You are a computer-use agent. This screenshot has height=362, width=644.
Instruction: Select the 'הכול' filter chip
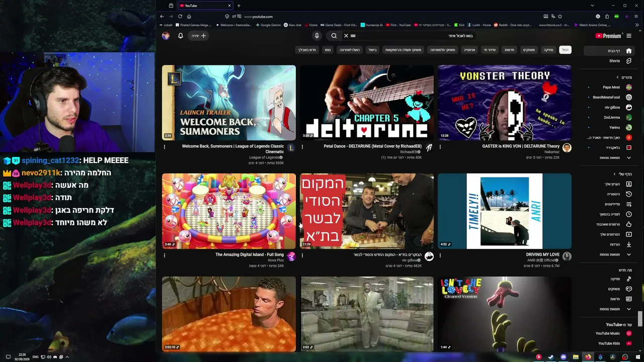coord(566,50)
